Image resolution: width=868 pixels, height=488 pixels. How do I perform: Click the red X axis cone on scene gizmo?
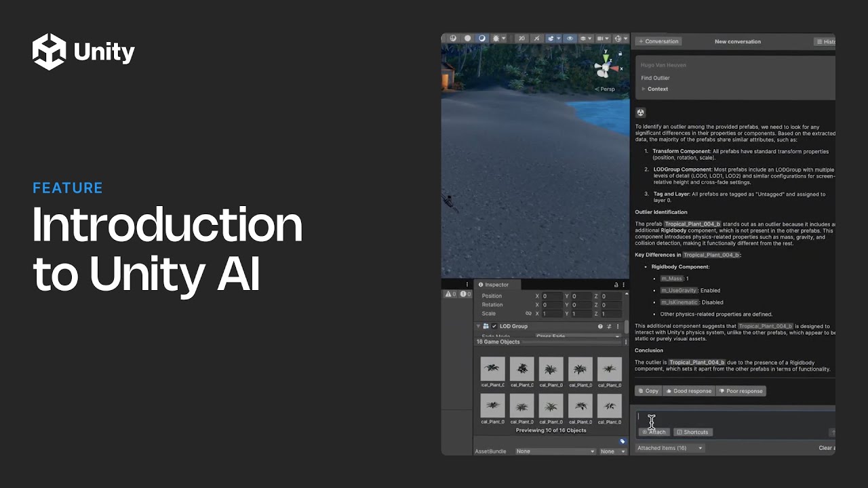coord(614,68)
